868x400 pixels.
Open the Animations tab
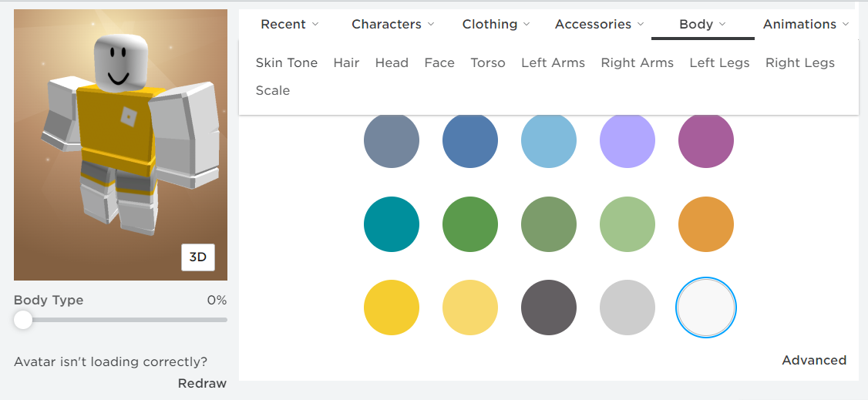tap(805, 25)
